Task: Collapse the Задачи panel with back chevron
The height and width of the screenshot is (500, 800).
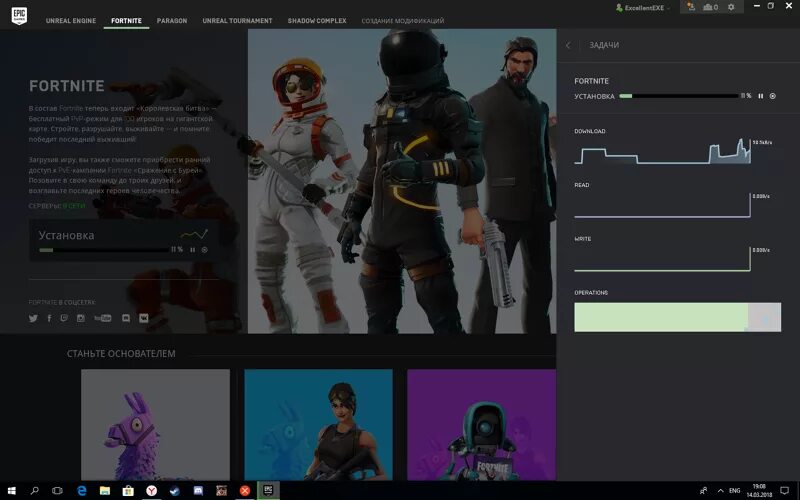Action: 568,45
